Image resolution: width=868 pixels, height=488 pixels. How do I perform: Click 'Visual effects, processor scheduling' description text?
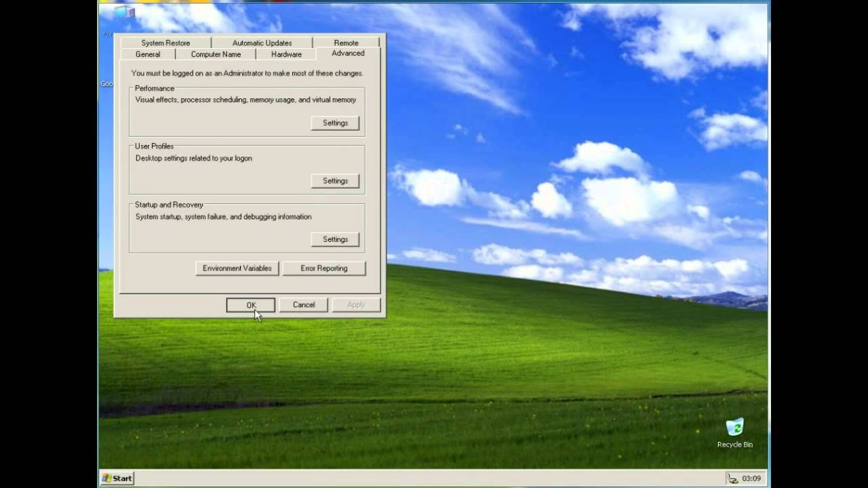coord(245,100)
